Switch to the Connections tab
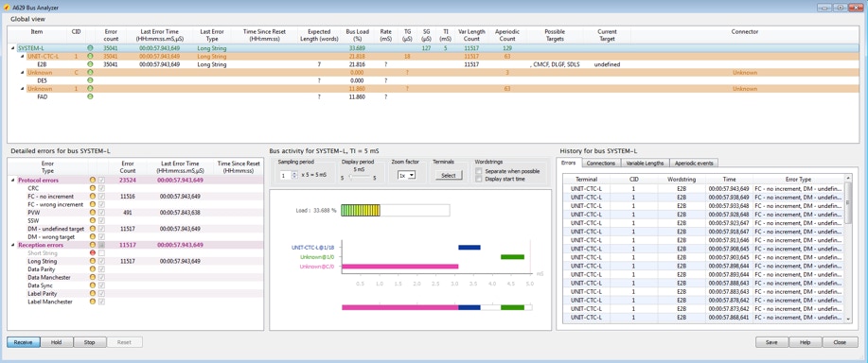The width and height of the screenshot is (868, 363). (601, 163)
